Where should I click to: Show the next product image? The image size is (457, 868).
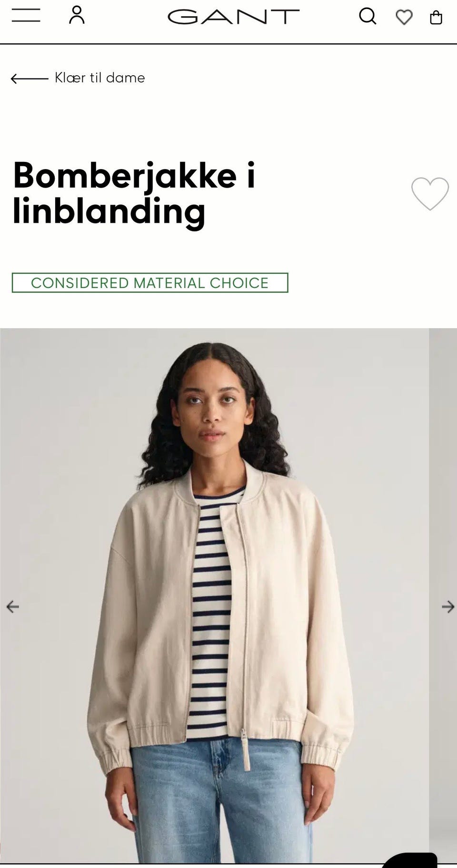[448, 607]
